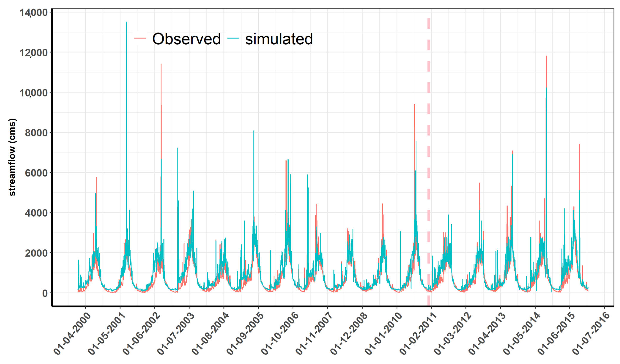The height and width of the screenshot is (364, 620).
Task: Click the Observed legend label
Action: pos(186,39)
